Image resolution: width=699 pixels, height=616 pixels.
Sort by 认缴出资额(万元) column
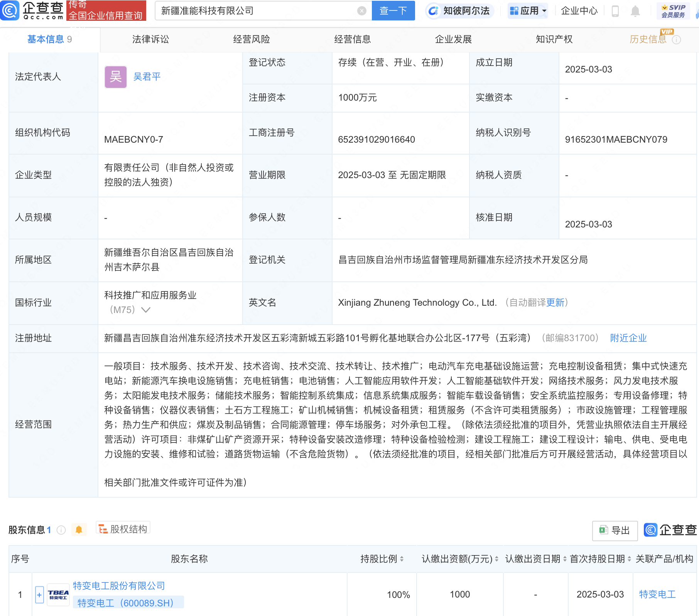[x=496, y=559]
